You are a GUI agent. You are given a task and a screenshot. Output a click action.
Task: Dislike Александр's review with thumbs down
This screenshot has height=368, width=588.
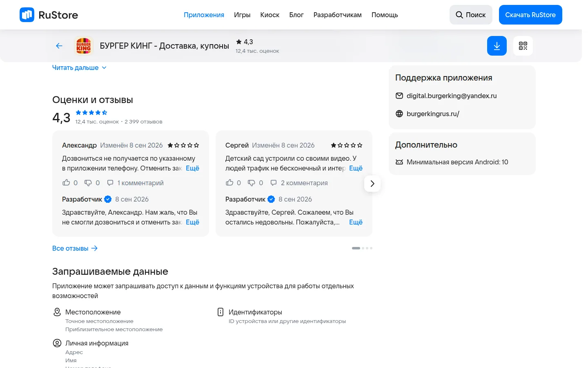coord(88,183)
